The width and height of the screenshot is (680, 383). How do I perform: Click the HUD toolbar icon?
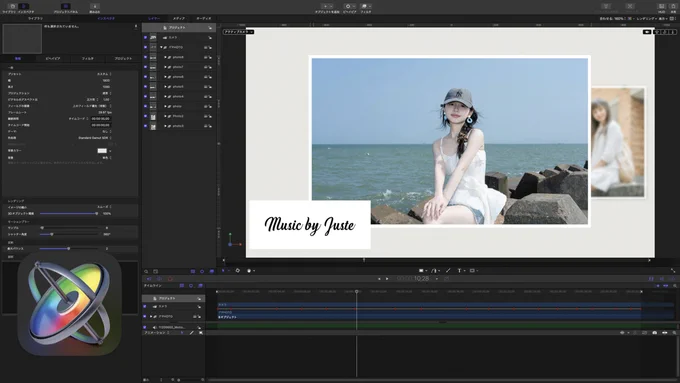pyautogui.click(x=661, y=6)
